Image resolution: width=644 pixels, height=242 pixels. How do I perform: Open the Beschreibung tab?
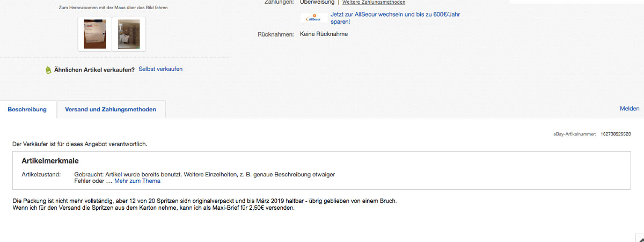[27, 109]
